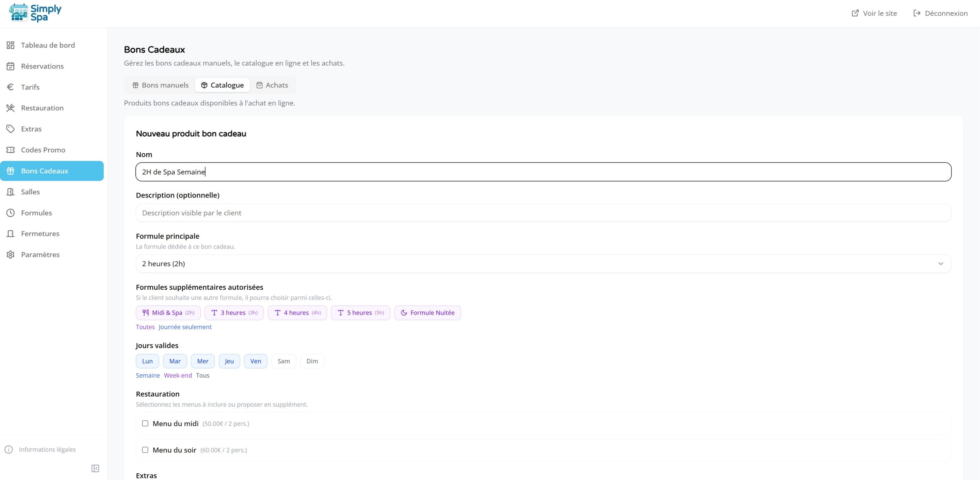The width and height of the screenshot is (980, 480).
Task: Open Tarifs euro icon
Action: (11, 87)
